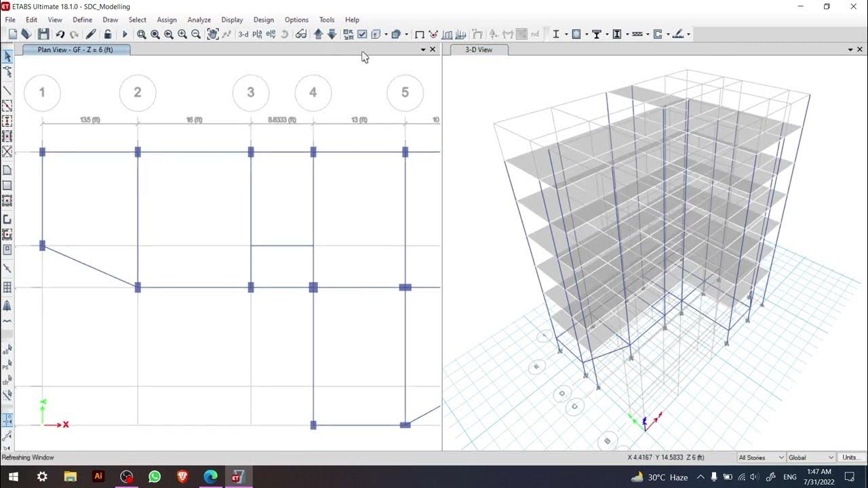Zoom in one step
Image resolution: width=868 pixels, height=488 pixels.
(182, 34)
